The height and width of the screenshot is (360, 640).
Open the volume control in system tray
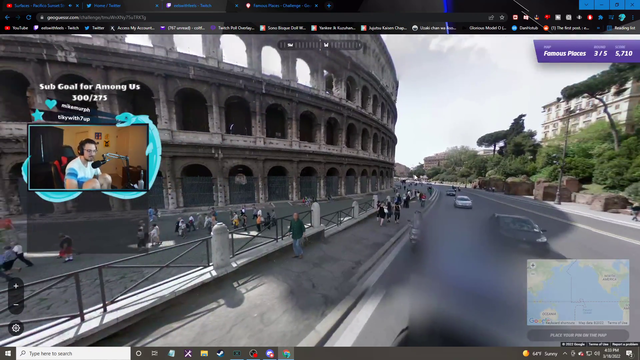pos(597,353)
